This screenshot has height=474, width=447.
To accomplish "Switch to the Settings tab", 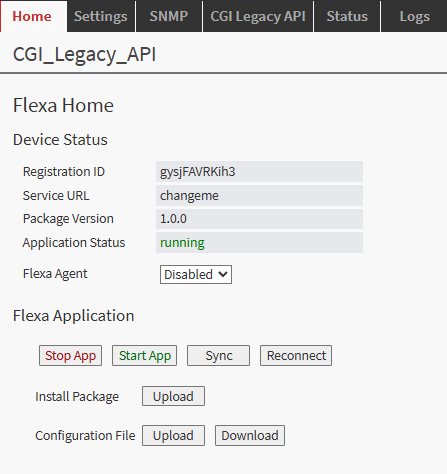I will click(x=101, y=16).
